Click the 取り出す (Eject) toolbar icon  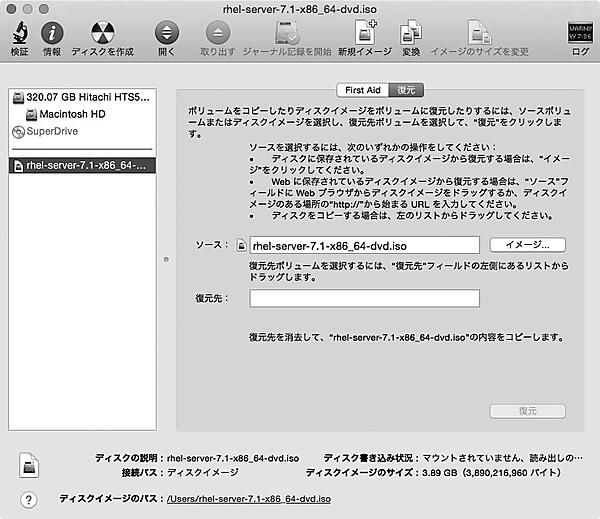pyautogui.click(x=217, y=34)
